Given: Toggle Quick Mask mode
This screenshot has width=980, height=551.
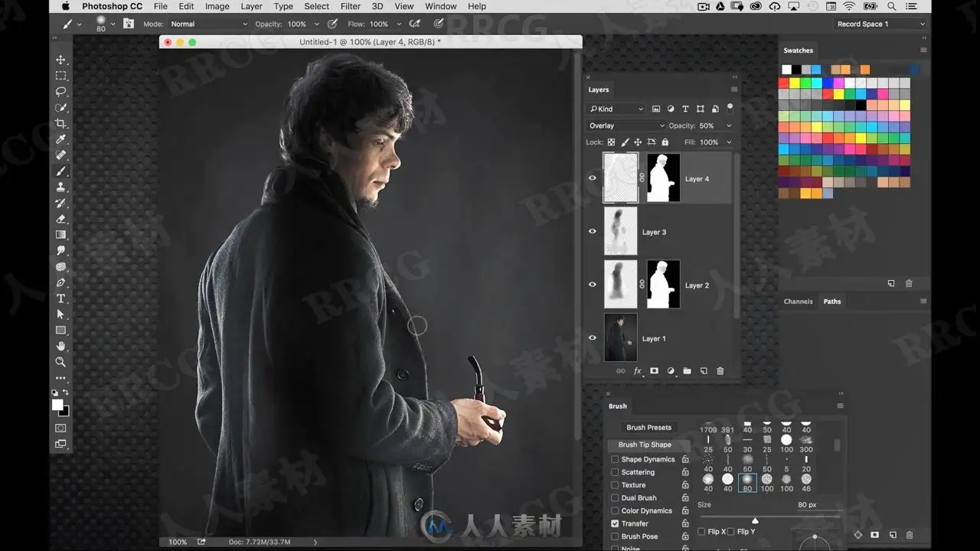Looking at the screenshot, I should [61, 428].
